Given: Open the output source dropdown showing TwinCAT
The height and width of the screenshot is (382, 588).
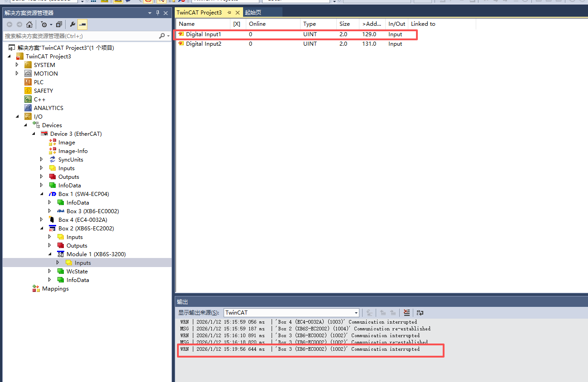Looking at the screenshot, I should pyautogui.click(x=356, y=313).
